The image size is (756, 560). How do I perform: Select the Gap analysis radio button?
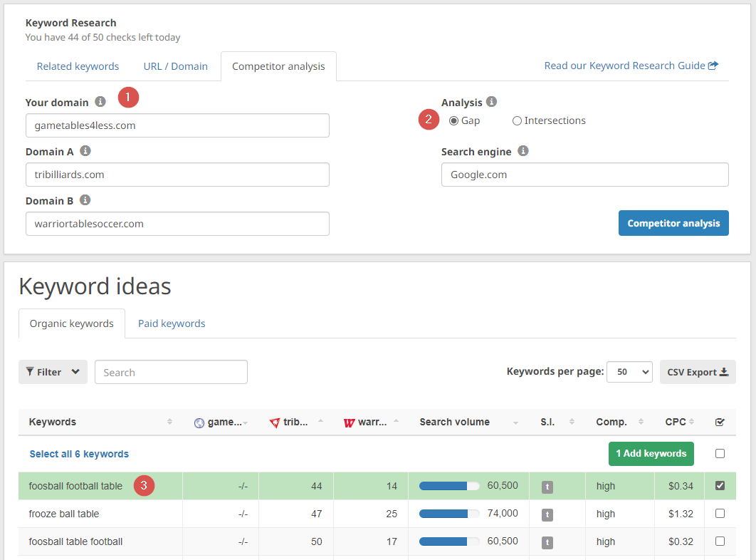453,121
